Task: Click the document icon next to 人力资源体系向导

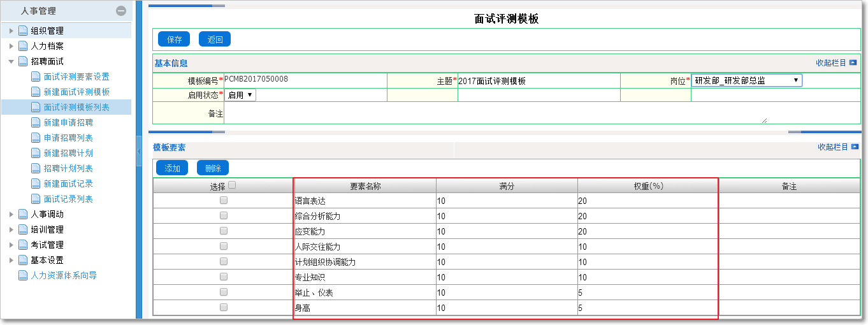Action: tap(23, 276)
